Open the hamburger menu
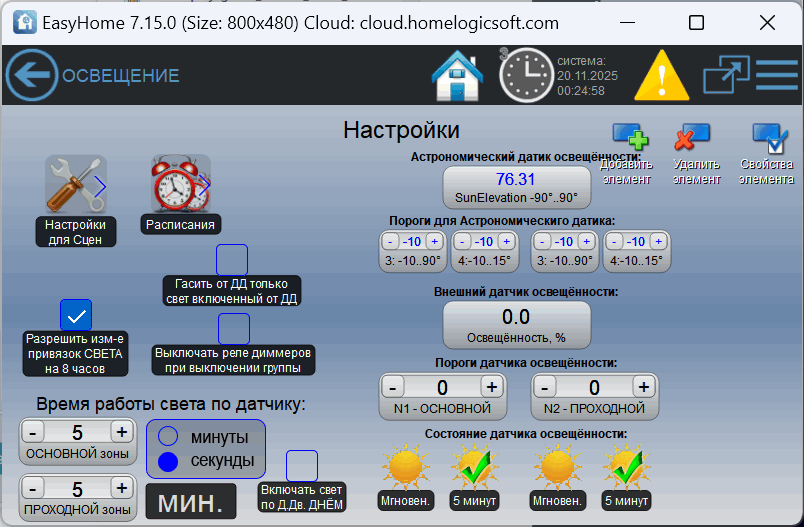Screen dimensions: 804x527 (x=777, y=75)
